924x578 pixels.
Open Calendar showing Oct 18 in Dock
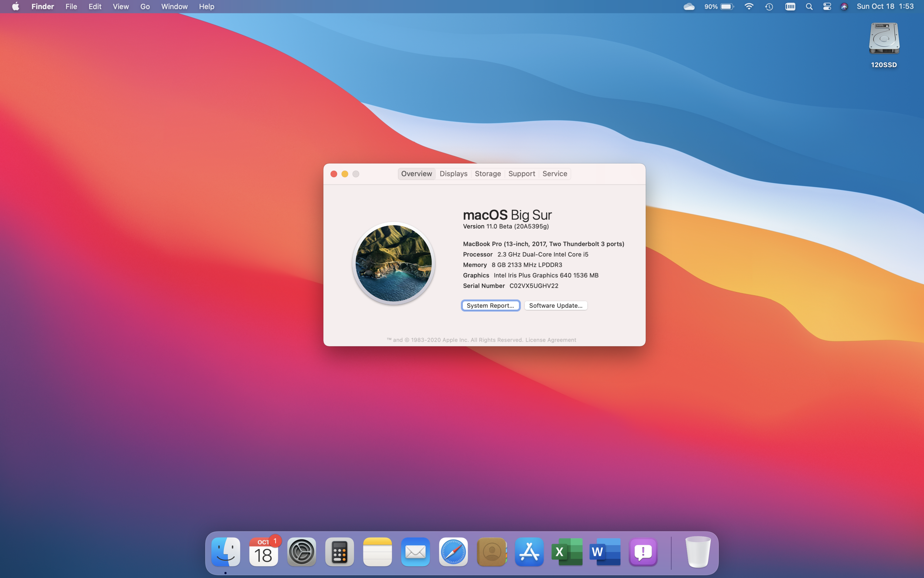264,552
